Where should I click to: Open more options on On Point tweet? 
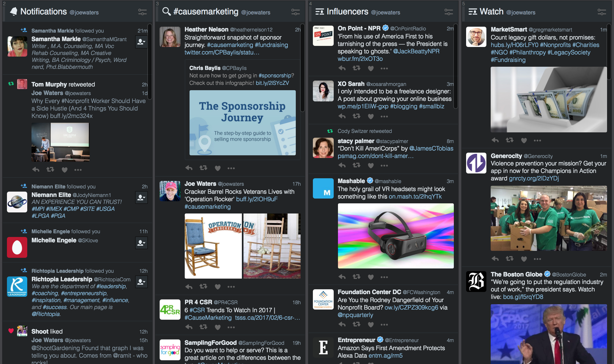point(384,68)
